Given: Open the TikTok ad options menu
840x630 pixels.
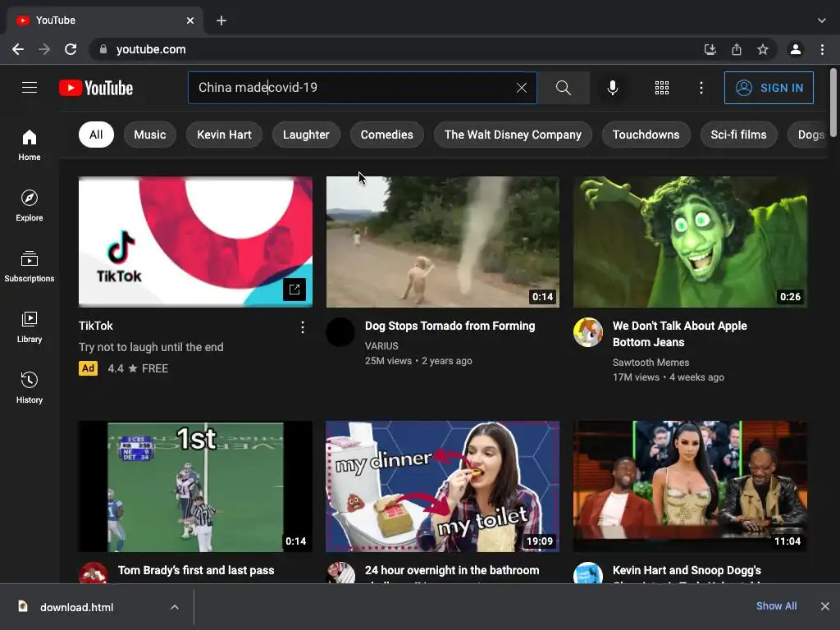Looking at the screenshot, I should [303, 327].
